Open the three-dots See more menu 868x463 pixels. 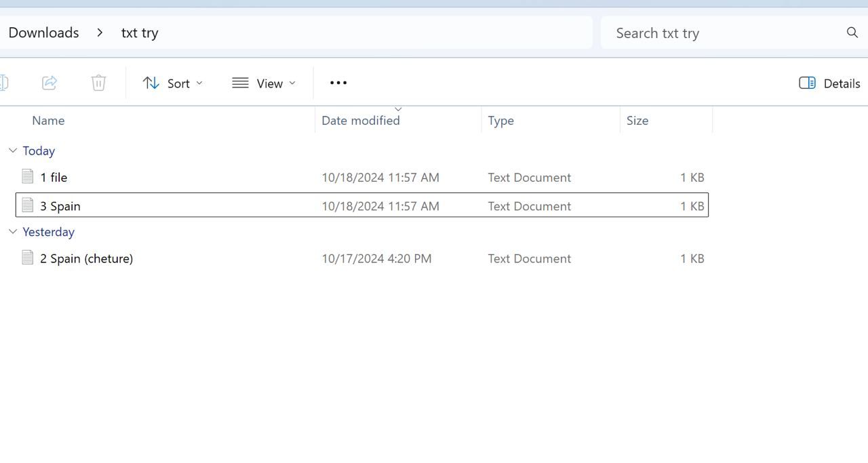point(338,83)
